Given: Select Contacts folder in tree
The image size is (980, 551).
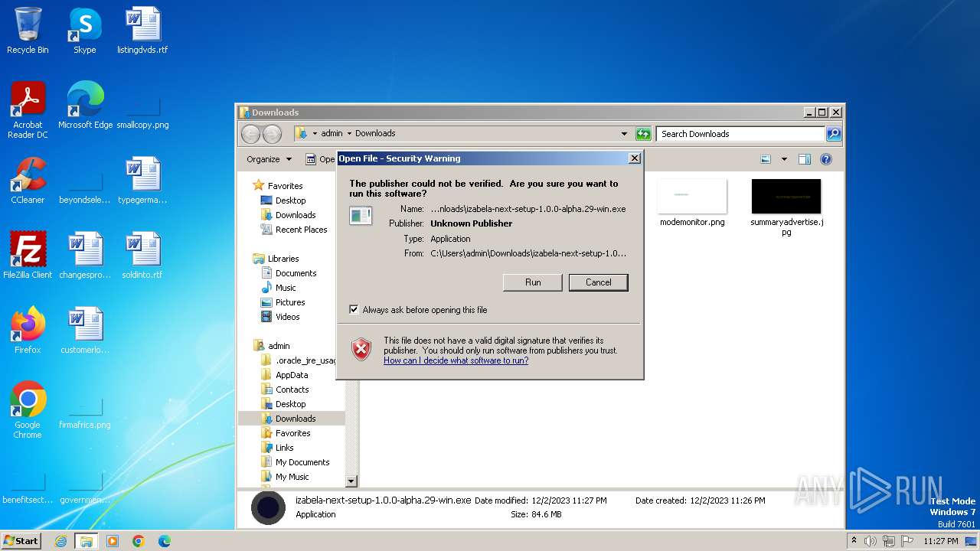Looking at the screenshot, I should pyautogui.click(x=292, y=390).
